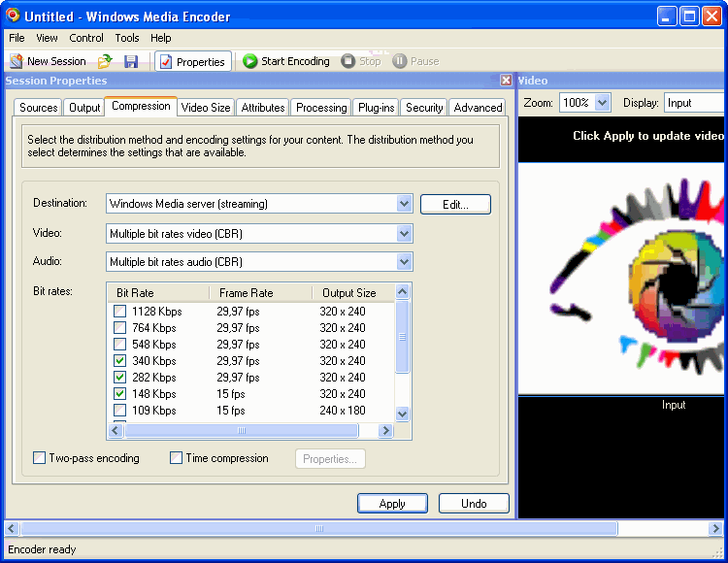Viewport: 728px width, 563px height.
Task: Click main window scroll right arrow
Action: tap(716, 528)
